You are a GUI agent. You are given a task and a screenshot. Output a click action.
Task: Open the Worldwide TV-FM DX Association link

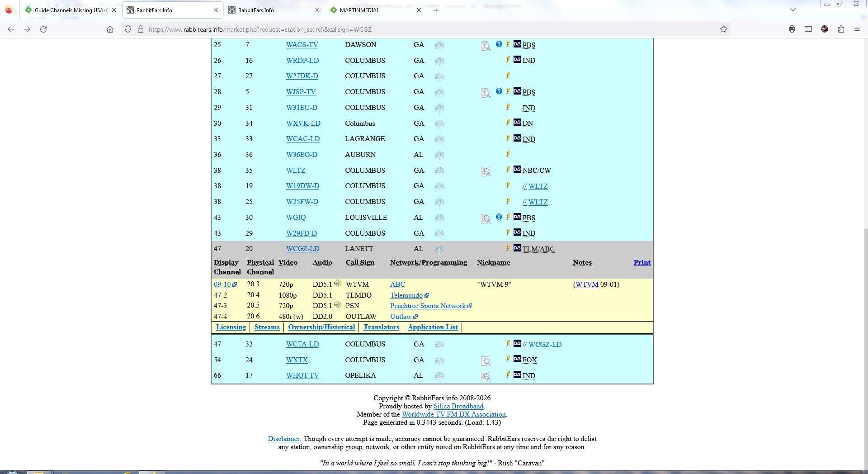point(453,414)
